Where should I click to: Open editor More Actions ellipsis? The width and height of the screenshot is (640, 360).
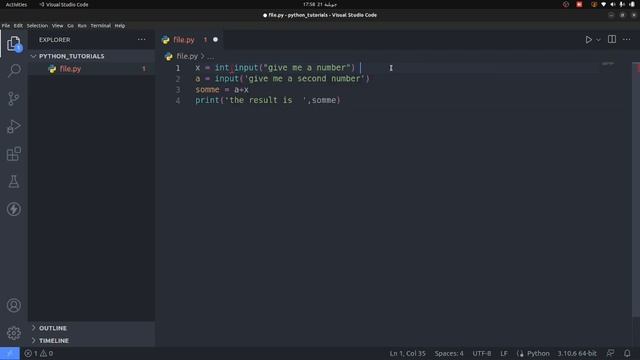tap(627, 40)
